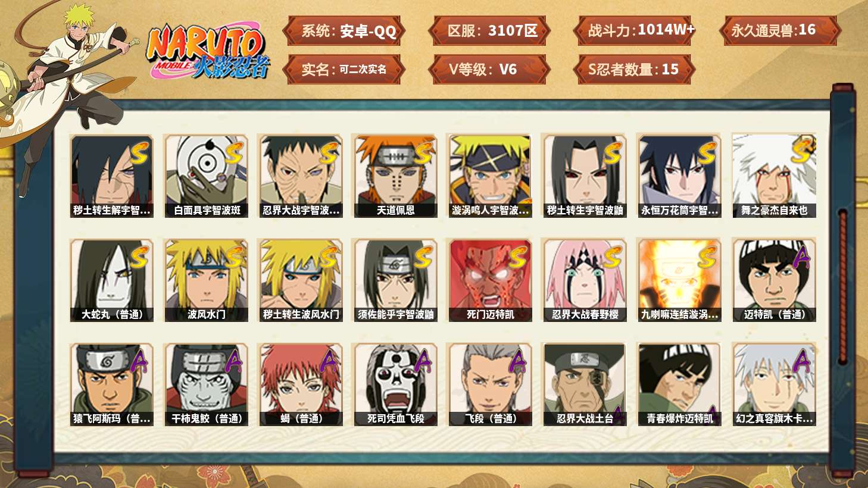Image resolution: width=868 pixels, height=488 pixels.
Task: Open the 舞之豪杰自来也 ninja card
Action: (x=774, y=176)
